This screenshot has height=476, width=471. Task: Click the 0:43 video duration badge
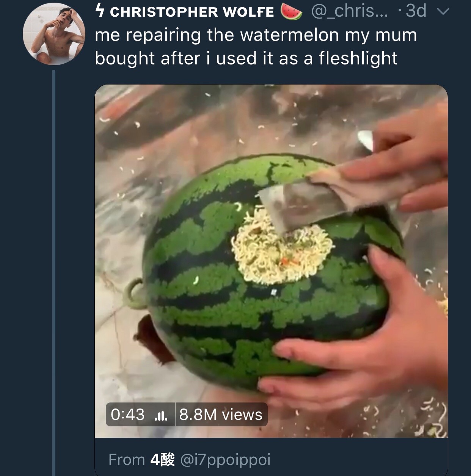coord(128,415)
